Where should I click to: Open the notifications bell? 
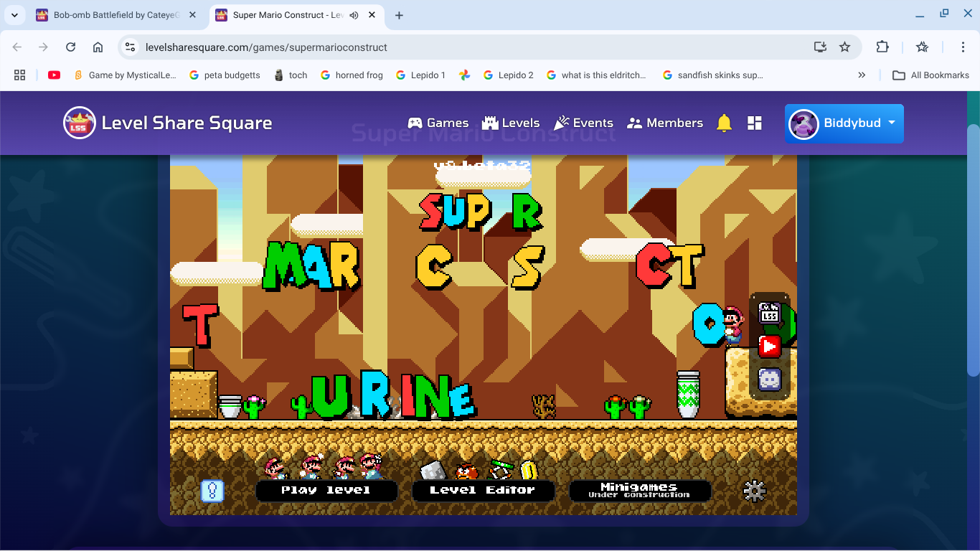(x=724, y=123)
